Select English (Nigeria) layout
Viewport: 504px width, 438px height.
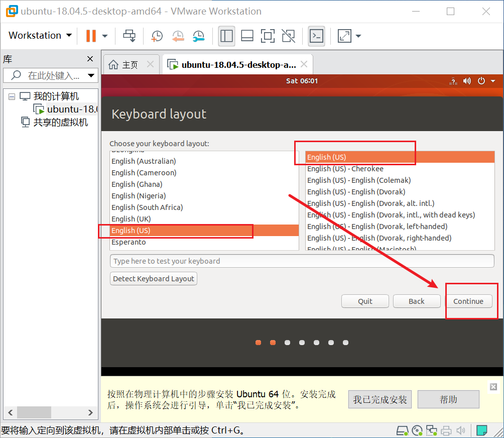(204, 196)
